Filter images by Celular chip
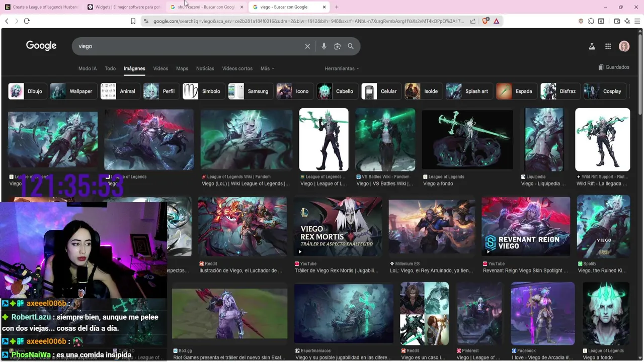Screen dimensions: 644x362 381,92
